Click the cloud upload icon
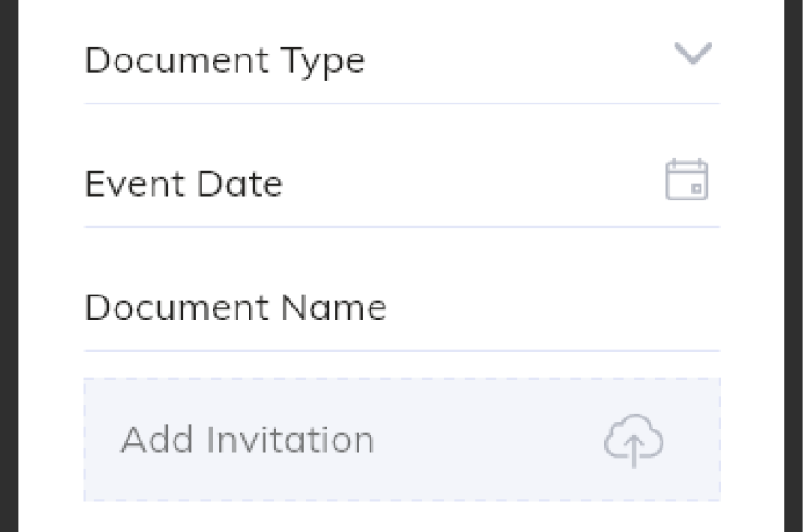 click(x=634, y=441)
